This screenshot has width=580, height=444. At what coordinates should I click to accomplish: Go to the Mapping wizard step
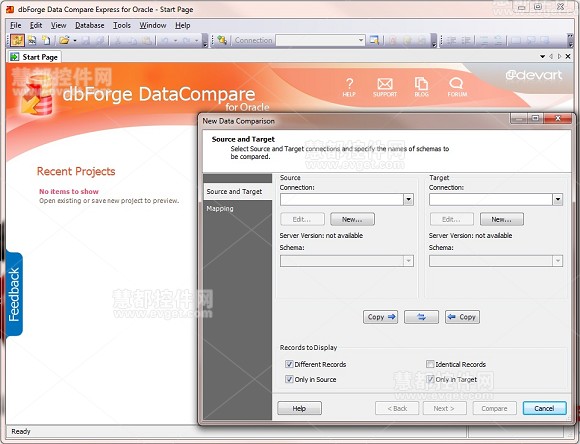pyautogui.click(x=220, y=209)
